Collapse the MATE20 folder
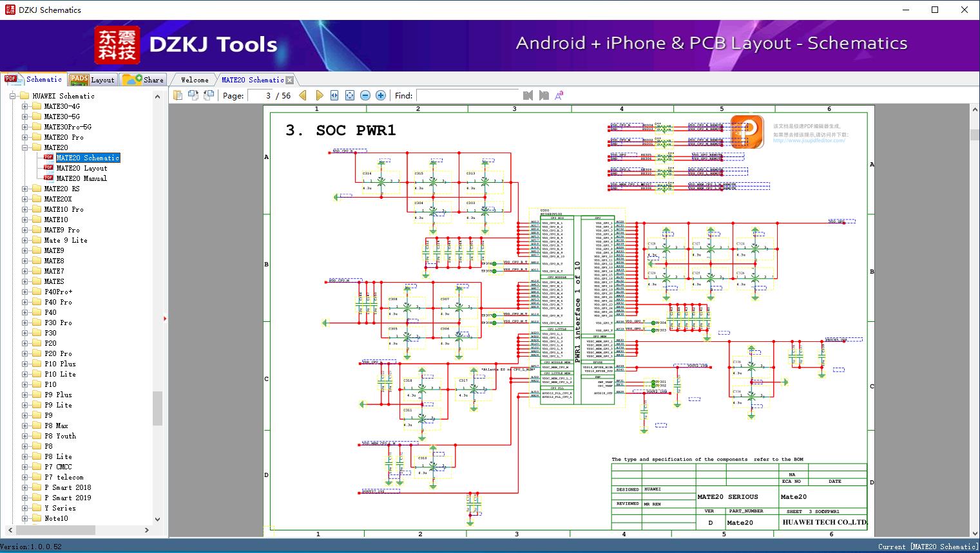 (24, 147)
